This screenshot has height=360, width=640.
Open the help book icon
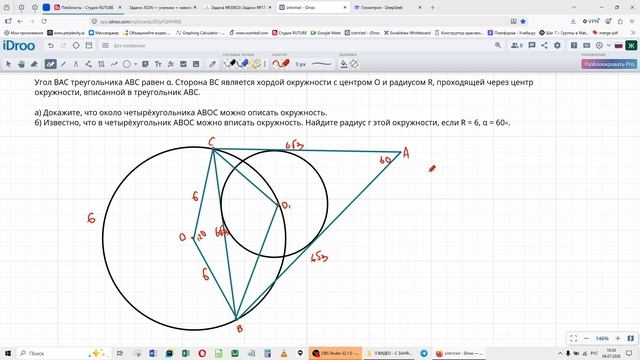(574, 45)
